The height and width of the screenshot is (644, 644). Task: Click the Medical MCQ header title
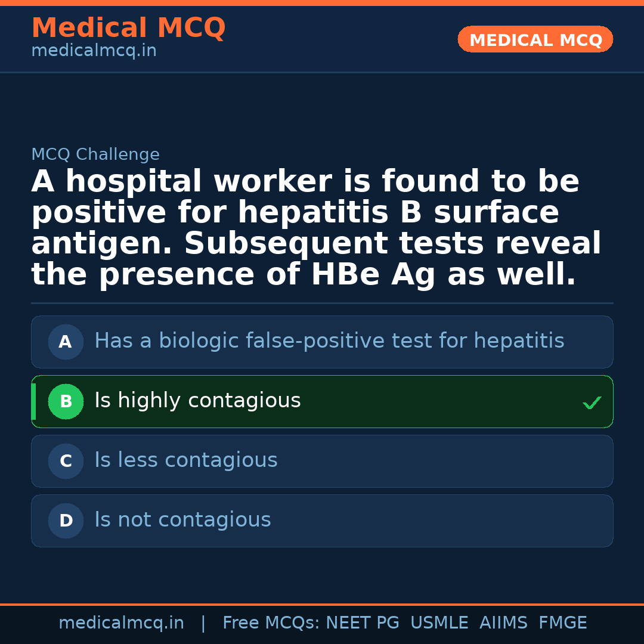(128, 28)
